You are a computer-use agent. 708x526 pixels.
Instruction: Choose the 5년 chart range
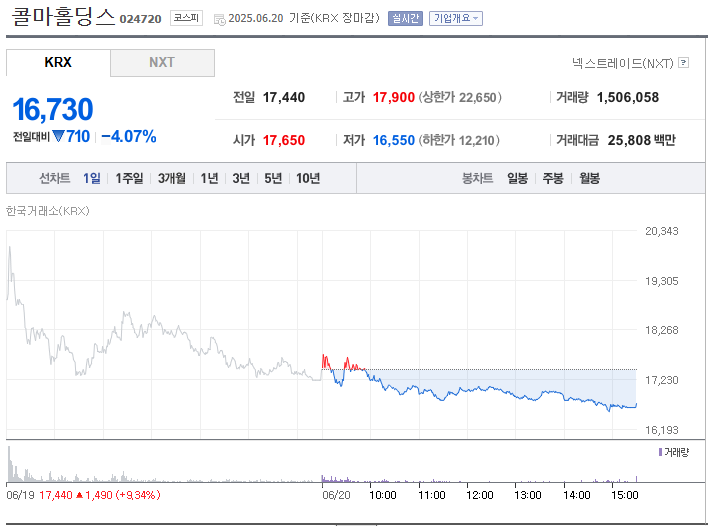click(273, 178)
